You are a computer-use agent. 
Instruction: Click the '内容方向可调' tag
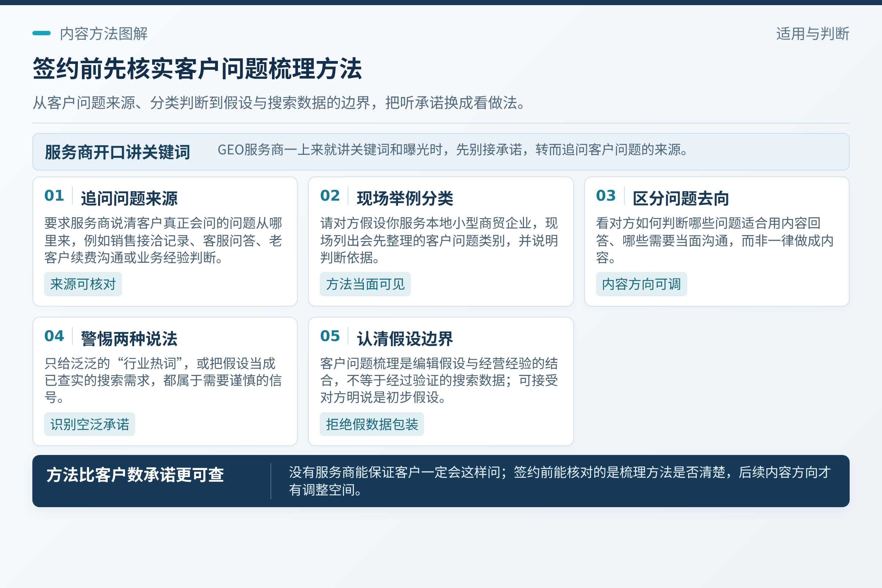coord(641,284)
